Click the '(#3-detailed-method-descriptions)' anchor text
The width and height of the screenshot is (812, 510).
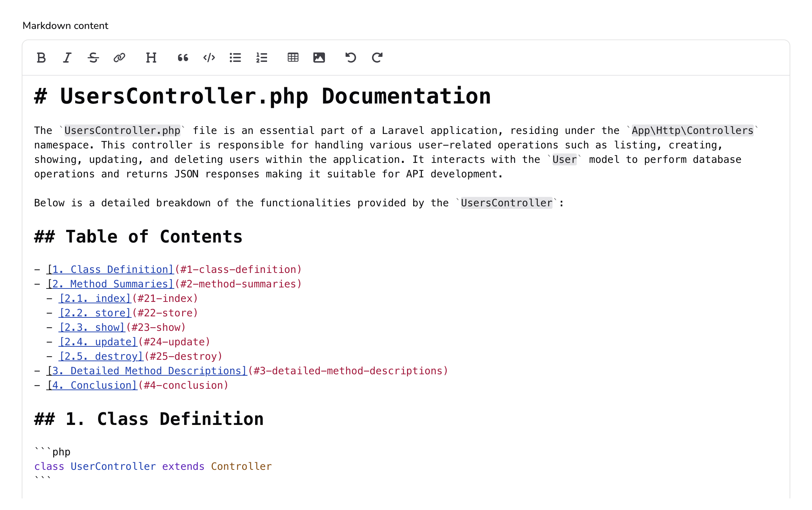(348, 371)
